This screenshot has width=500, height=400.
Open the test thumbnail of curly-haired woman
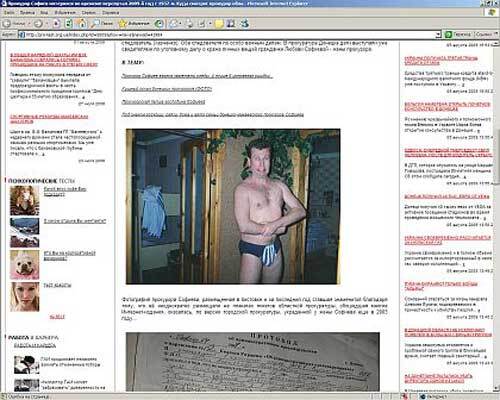25,200
